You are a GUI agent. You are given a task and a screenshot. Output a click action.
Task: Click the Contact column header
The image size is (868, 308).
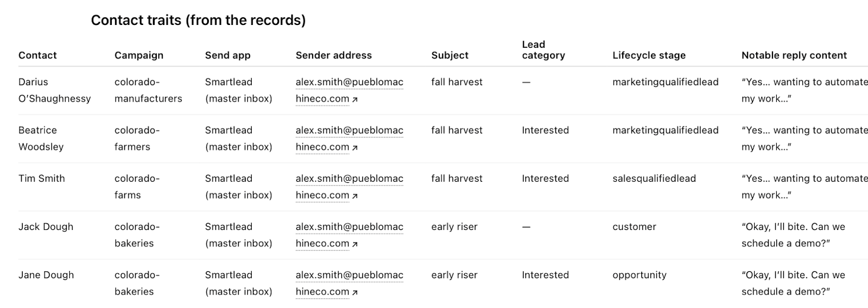click(x=37, y=55)
